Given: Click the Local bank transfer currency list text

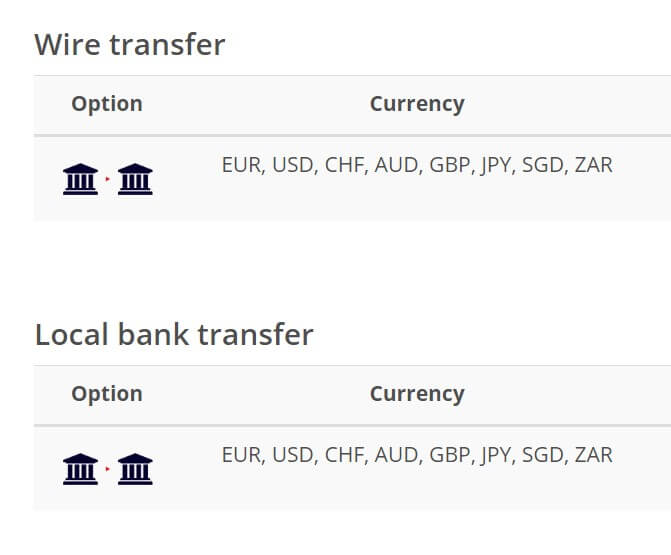Looking at the screenshot, I should tap(417, 455).
